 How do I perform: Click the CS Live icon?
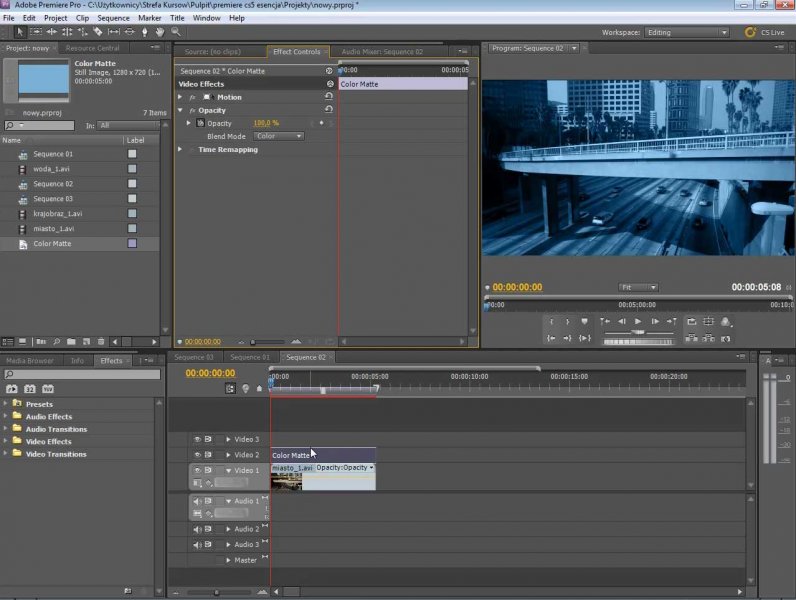[751, 32]
